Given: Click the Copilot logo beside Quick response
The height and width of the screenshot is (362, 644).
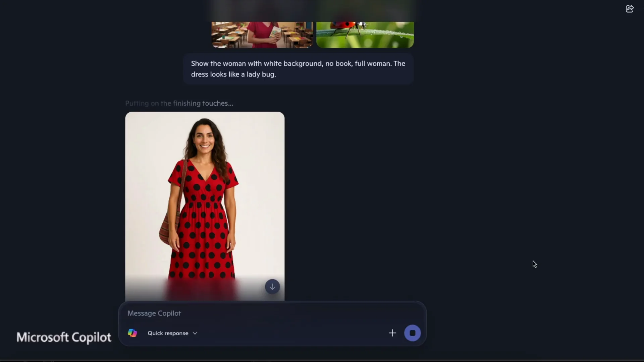Looking at the screenshot, I should click(x=132, y=333).
